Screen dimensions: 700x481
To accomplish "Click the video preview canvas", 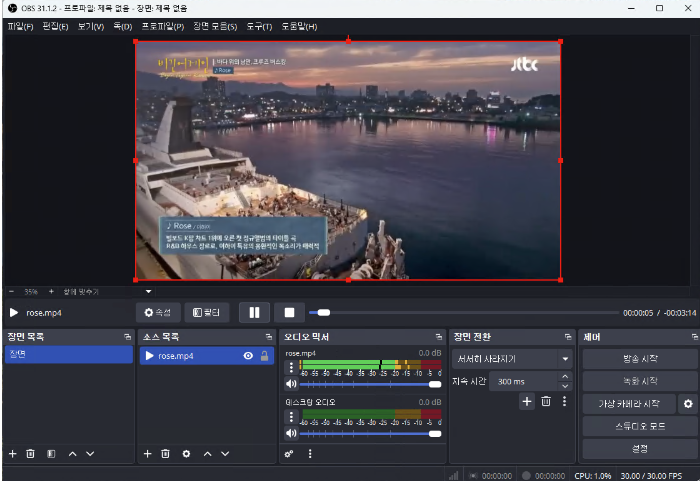I will (348, 161).
